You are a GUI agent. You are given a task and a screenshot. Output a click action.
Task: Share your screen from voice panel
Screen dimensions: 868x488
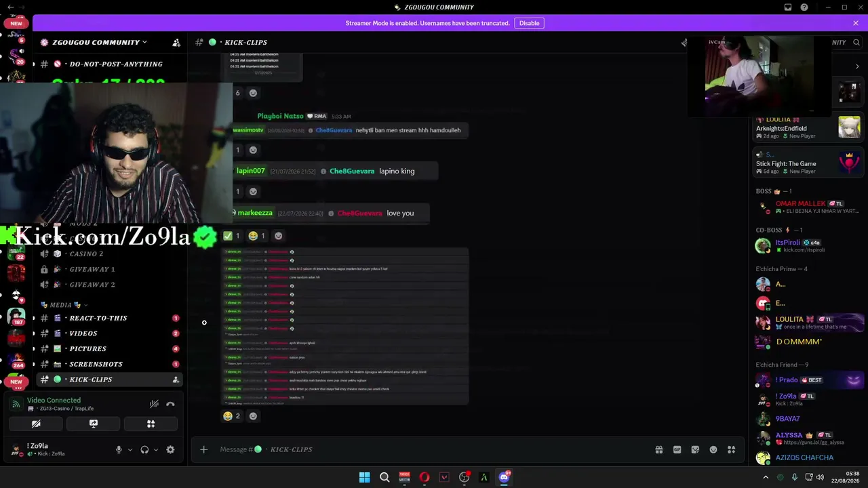point(94,424)
